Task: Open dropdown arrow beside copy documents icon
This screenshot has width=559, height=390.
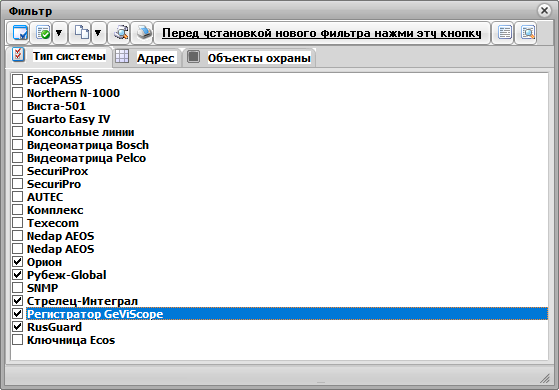Action: pos(98,33)
